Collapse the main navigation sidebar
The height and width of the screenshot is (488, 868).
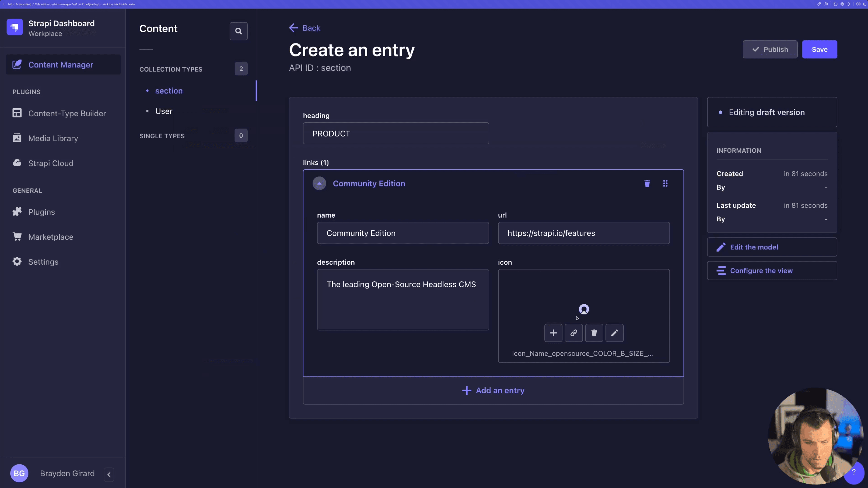(109, 474)
